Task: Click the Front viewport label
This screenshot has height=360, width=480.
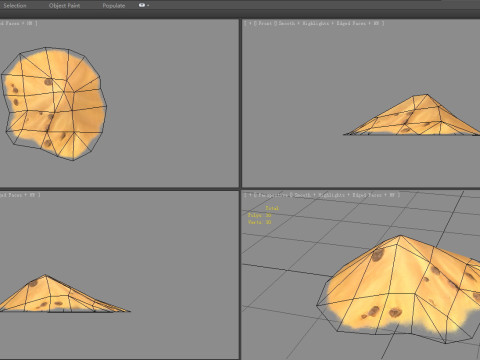Action: click(x=265, y=23)
